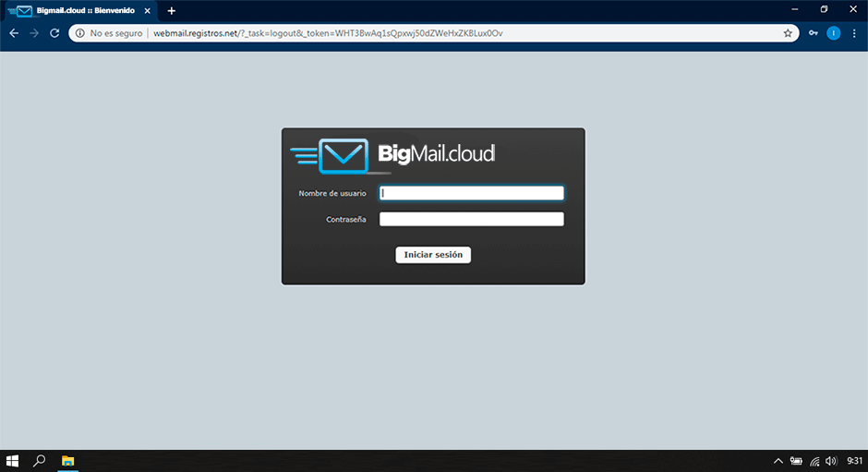Focus the Nombre de usuario field
868x472 pixels.
(471, 193)
